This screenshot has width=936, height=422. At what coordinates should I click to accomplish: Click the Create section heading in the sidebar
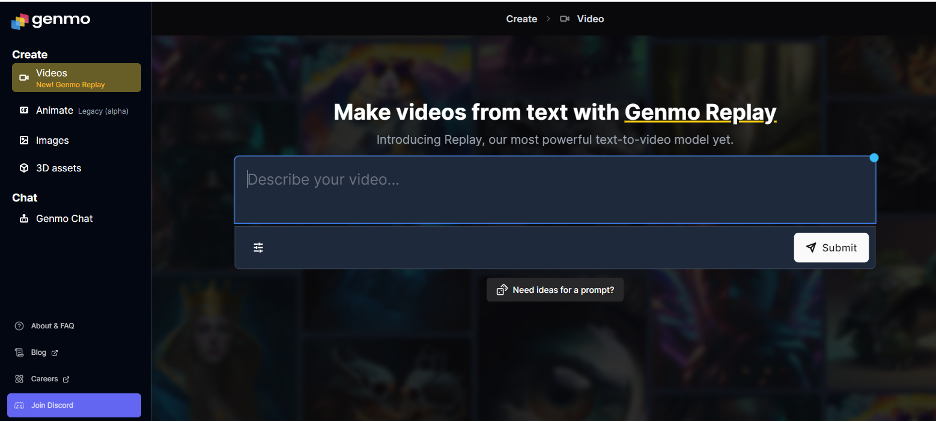[x=30, y=54]
